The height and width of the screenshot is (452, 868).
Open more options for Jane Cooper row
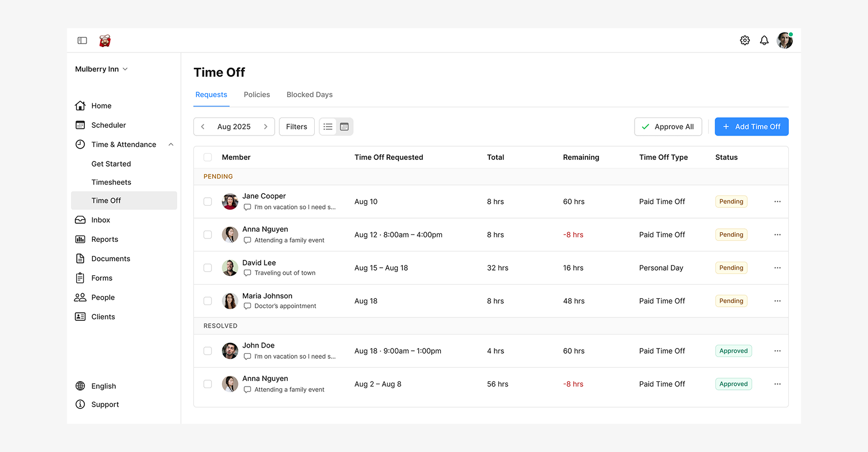coord(778,202)
